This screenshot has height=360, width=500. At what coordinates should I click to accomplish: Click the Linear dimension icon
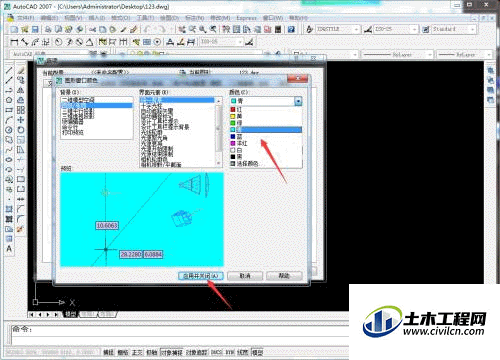click(14, 42)
